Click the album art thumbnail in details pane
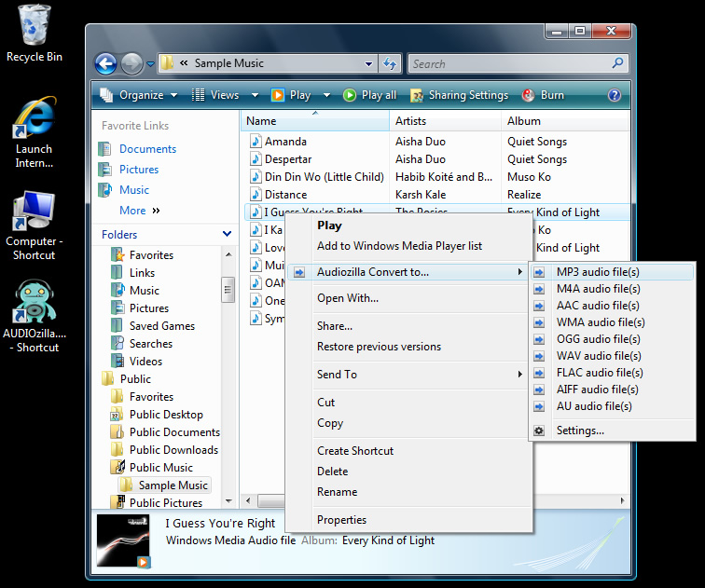The image size is (705, 588). pyautogui.click(x=124, y=540)
